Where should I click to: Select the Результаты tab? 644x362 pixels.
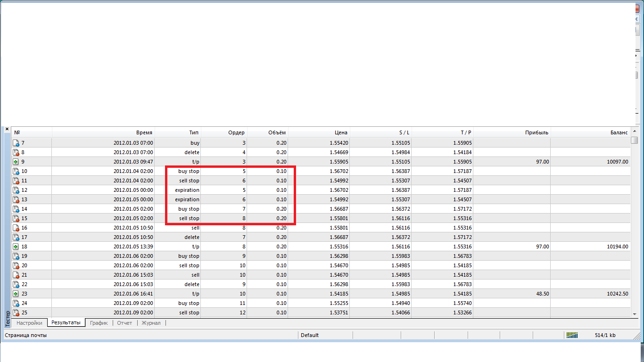click(66, 323)
